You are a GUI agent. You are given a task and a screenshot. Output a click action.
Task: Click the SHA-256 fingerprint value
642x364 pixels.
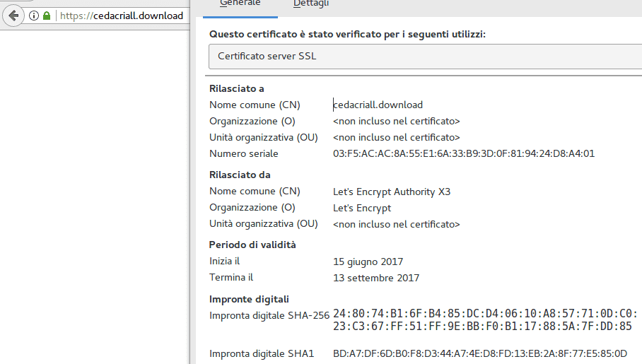click(485, 319)
